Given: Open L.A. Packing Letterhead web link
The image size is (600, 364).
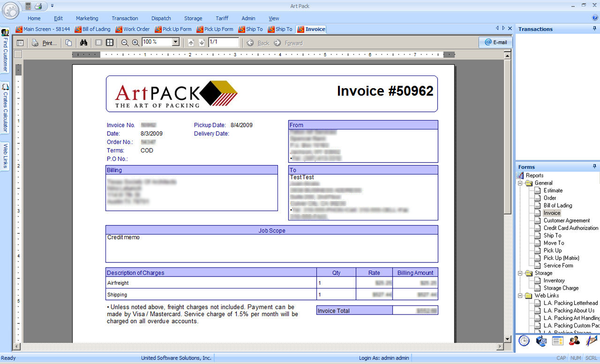Looking at the screenshot, I should [x=570, y=303].
